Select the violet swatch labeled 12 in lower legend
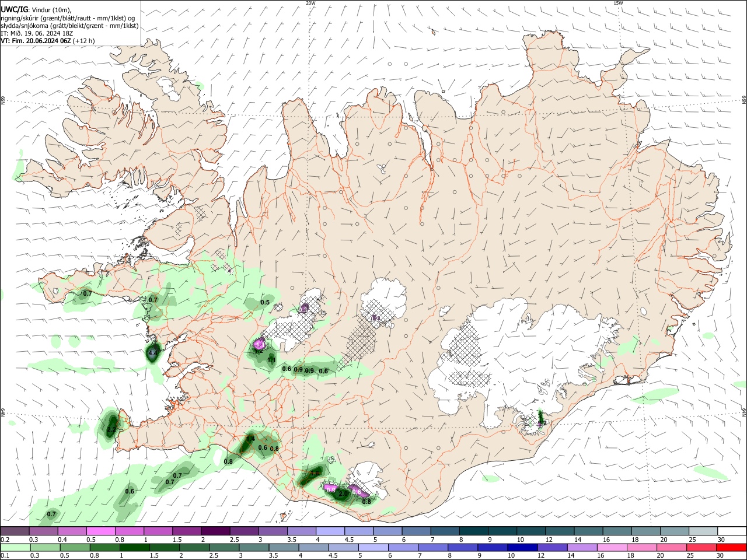This screenshot has width=747, height=560. [551, 547]
